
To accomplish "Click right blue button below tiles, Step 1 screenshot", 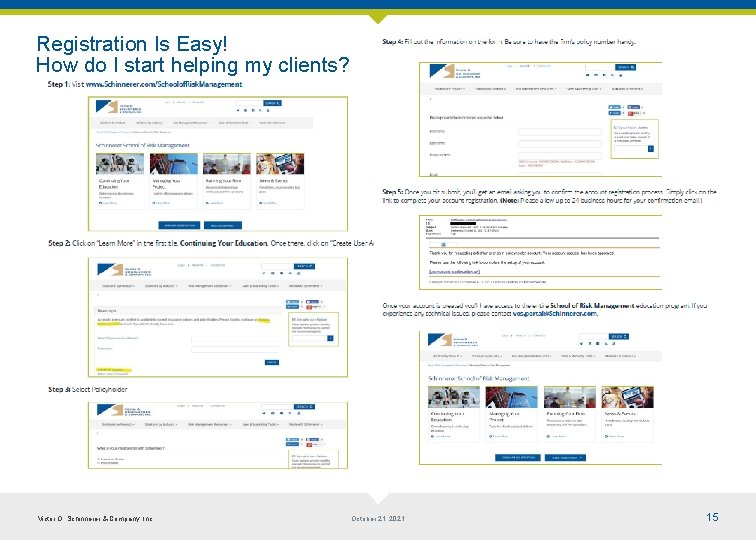I will pos(223,225).
